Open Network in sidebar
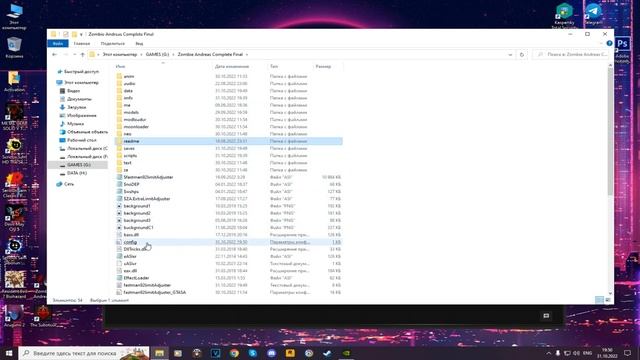The width and height of the screenshot is (640, 360). pyautogui.click(x=69, y=184)
